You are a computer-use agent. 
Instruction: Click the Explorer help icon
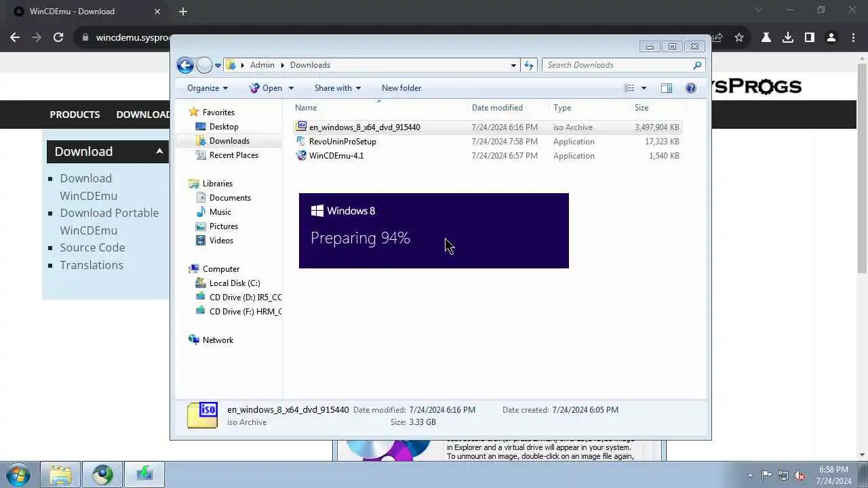pyautogui.click(x=691, y=88)
